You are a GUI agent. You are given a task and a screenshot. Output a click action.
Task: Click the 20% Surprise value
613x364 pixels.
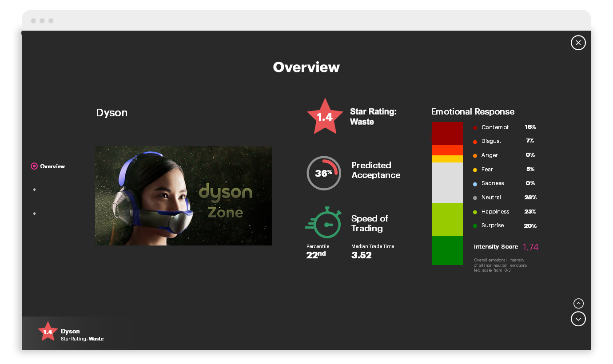tap(530, 226)
